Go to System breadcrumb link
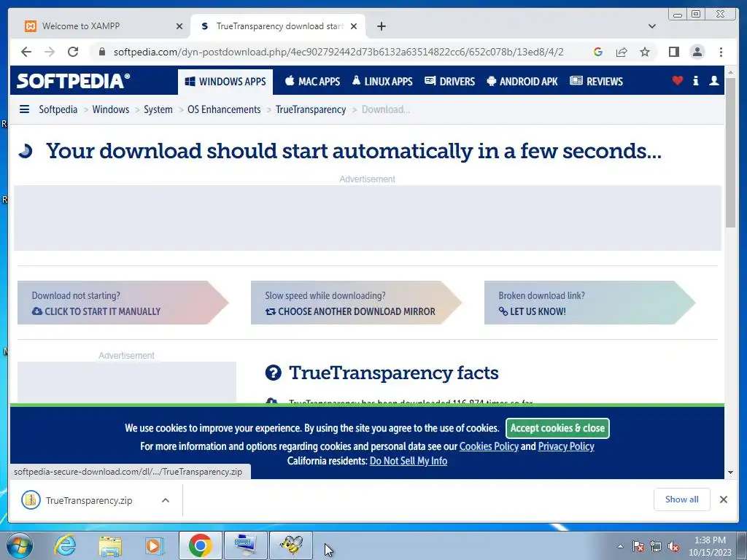The height and width of the screenshot is (560, 747). 158,109
